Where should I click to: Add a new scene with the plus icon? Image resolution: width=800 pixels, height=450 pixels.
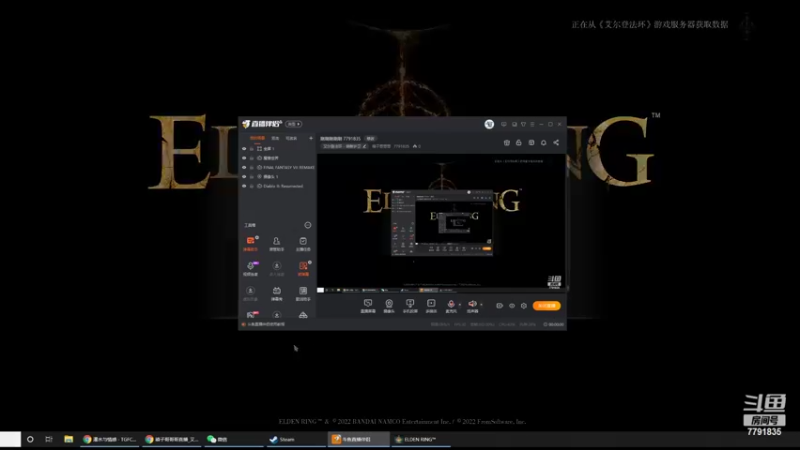pyautogui.click(x=311, y=138)
